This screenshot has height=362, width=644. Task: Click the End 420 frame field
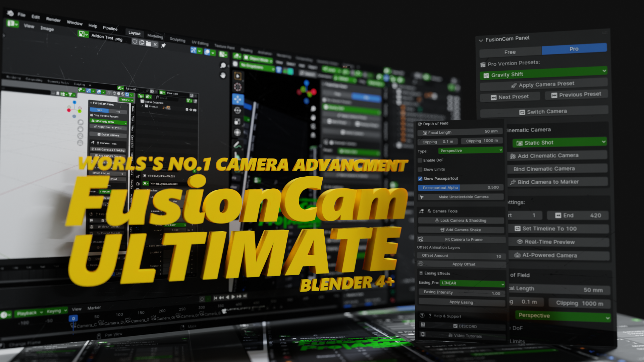coord(578,215)
